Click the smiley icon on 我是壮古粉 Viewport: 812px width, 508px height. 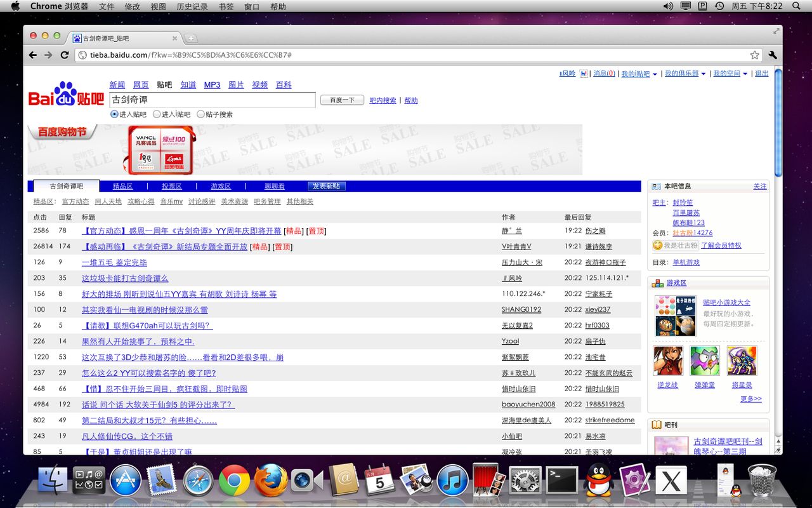pos(657,245)
